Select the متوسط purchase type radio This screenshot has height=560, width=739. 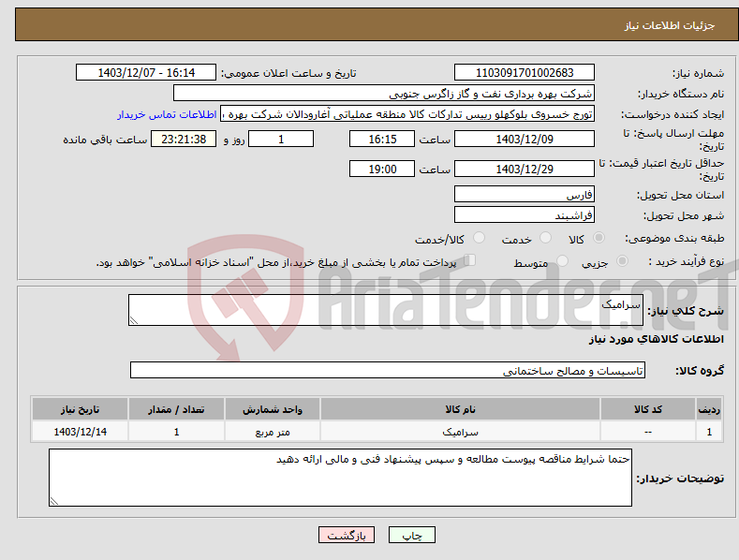562,260
